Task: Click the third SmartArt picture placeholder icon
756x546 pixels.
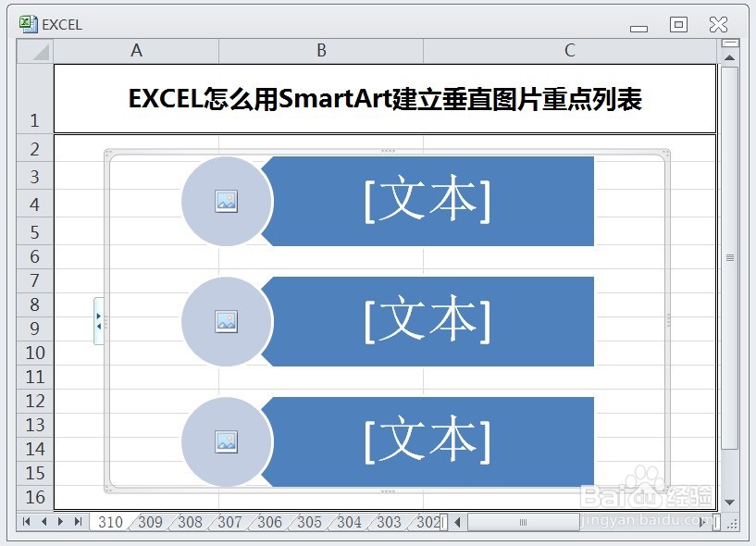Action: 226,441
